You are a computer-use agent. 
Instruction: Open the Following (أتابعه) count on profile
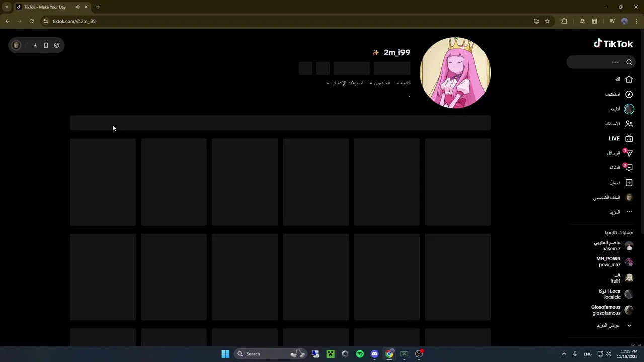[404, 83]
